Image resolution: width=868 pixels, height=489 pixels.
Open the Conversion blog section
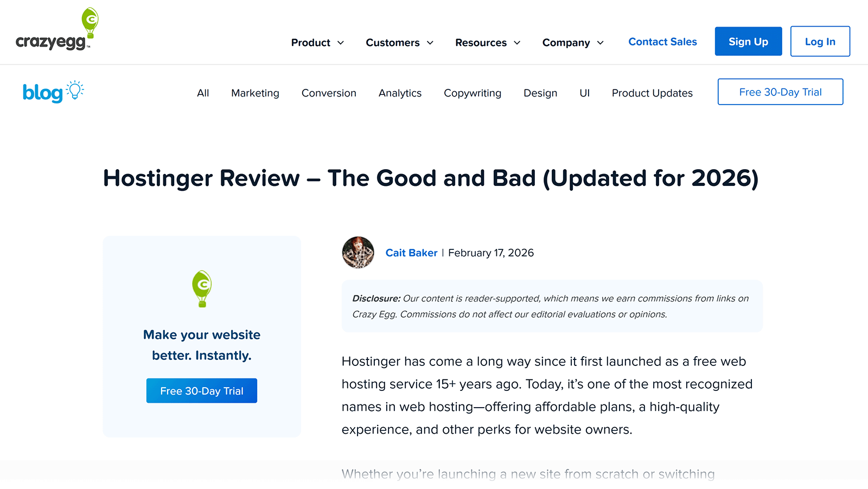click(329, 93)
